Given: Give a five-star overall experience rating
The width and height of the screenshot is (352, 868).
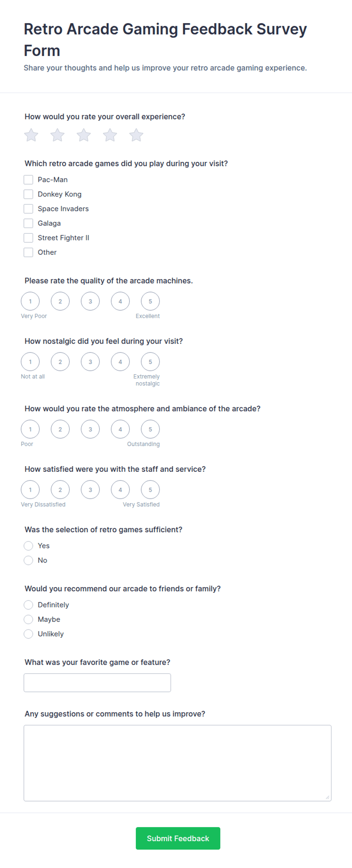Looking at the screenshot, I should (136, 135).
